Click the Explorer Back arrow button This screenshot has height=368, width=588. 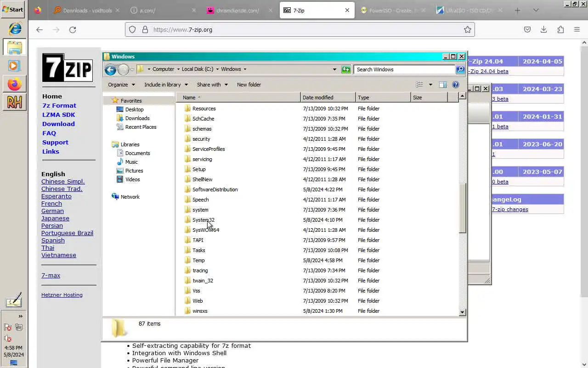pyautogui.click(x=110, y=69)
